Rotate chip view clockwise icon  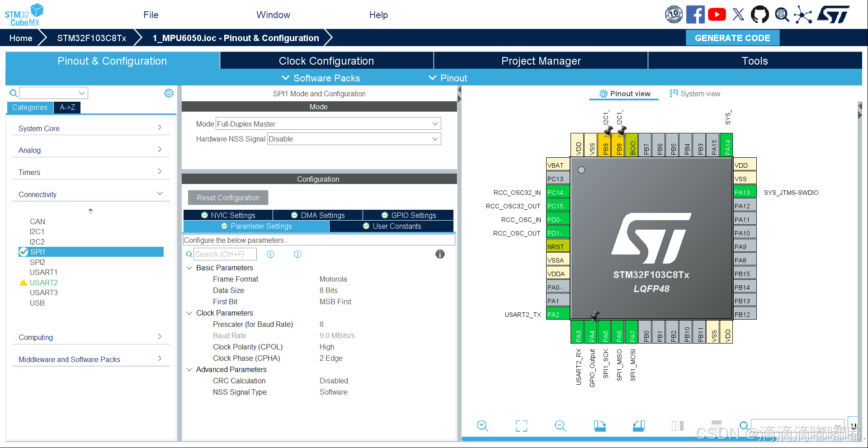click(x=599, y=426)
